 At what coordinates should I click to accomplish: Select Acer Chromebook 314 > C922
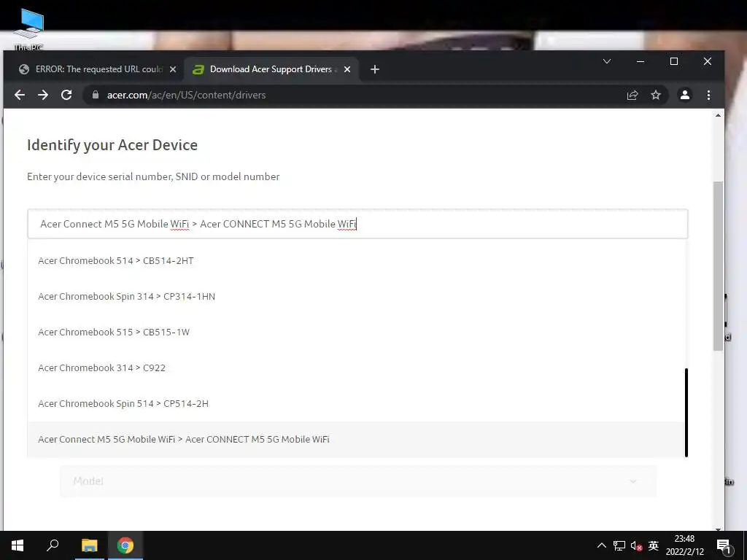tap(356, 367)
